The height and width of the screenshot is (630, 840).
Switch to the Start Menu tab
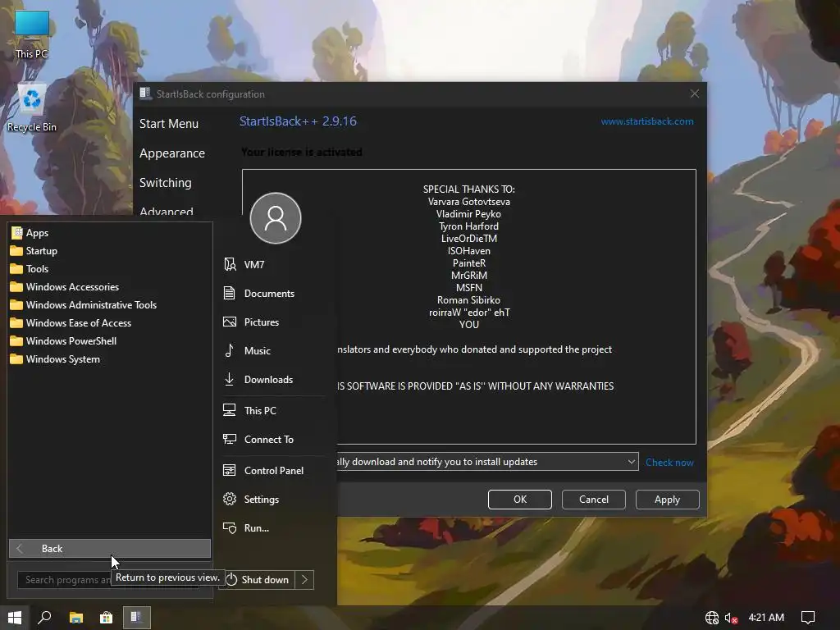click(169, 124)
